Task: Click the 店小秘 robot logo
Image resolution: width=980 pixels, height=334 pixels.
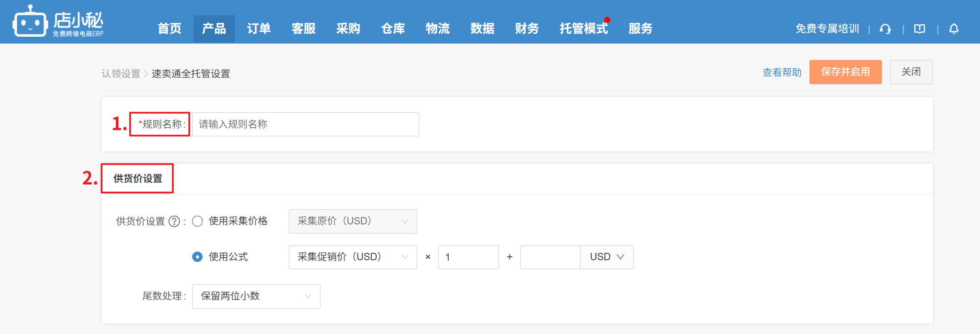Action: point(30,22)
